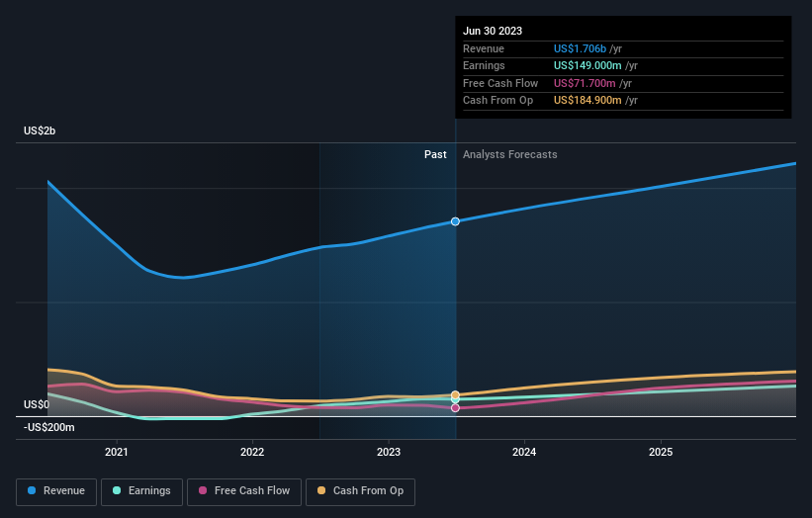Image resolution: width=812 pixels, height=518 pixels.
Task: Click the 2025 x-axis label
Action: (661, 452)
